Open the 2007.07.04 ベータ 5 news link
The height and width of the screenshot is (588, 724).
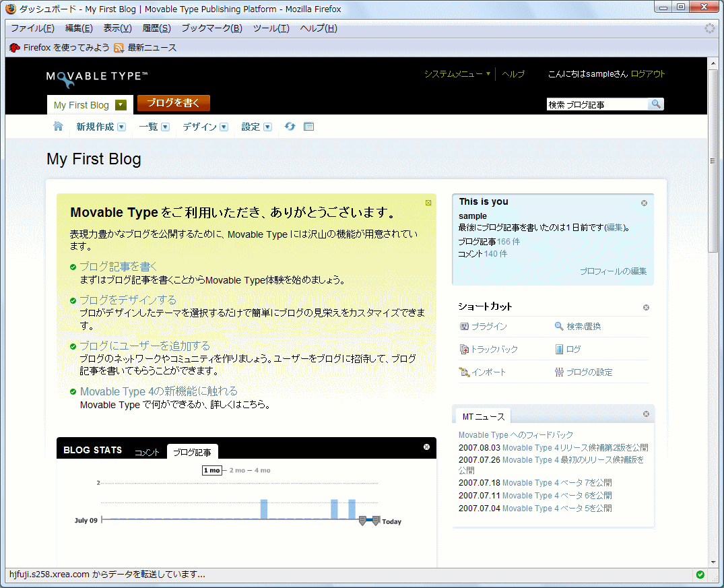click(557, 508)
